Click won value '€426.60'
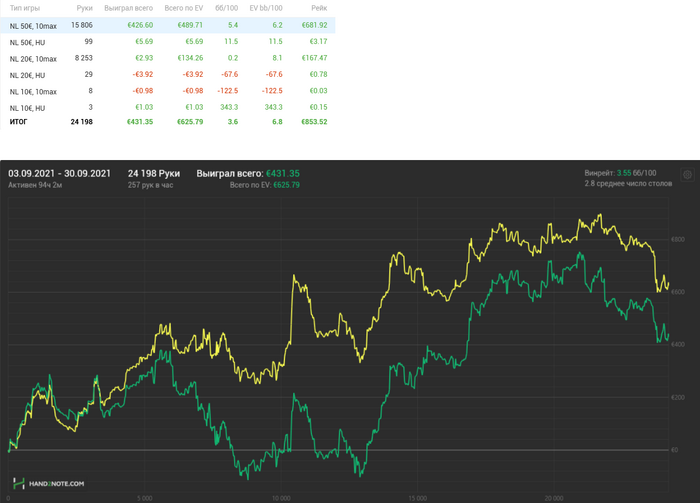 pos(140,25)
